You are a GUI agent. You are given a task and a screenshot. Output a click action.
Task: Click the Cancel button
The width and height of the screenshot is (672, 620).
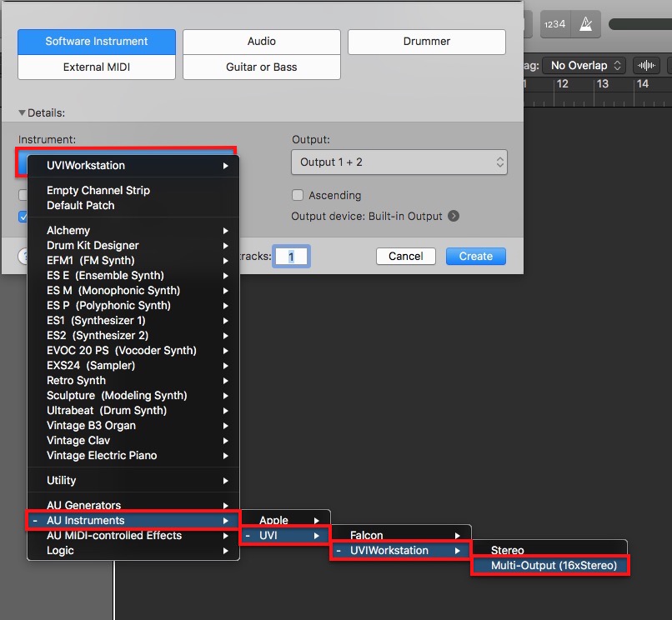pos(406,256)
